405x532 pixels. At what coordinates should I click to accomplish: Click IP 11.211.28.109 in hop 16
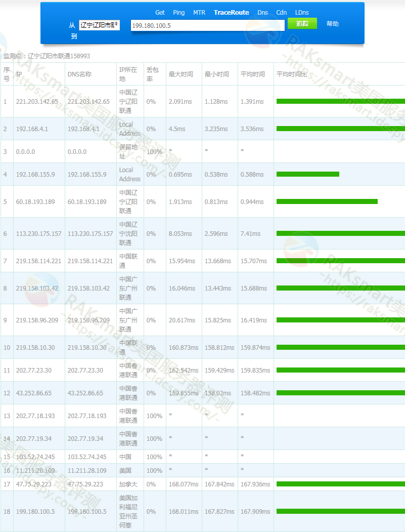(35, 471)
